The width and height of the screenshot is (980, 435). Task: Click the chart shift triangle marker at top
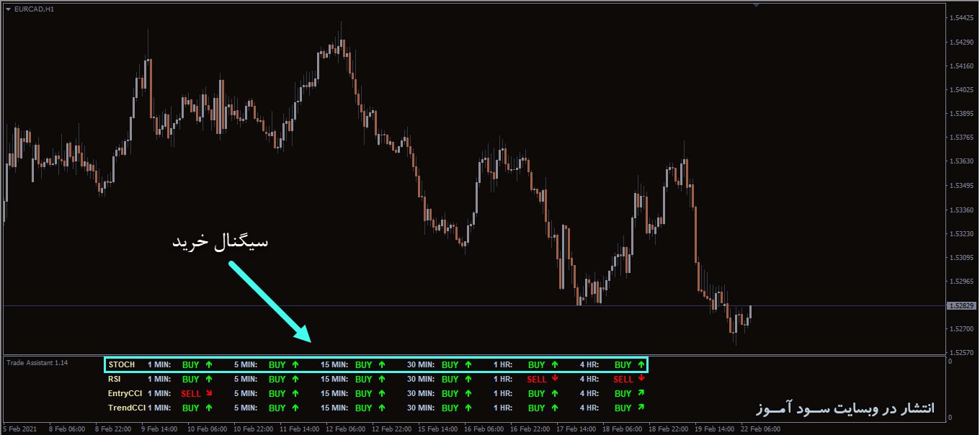point(756,5)
